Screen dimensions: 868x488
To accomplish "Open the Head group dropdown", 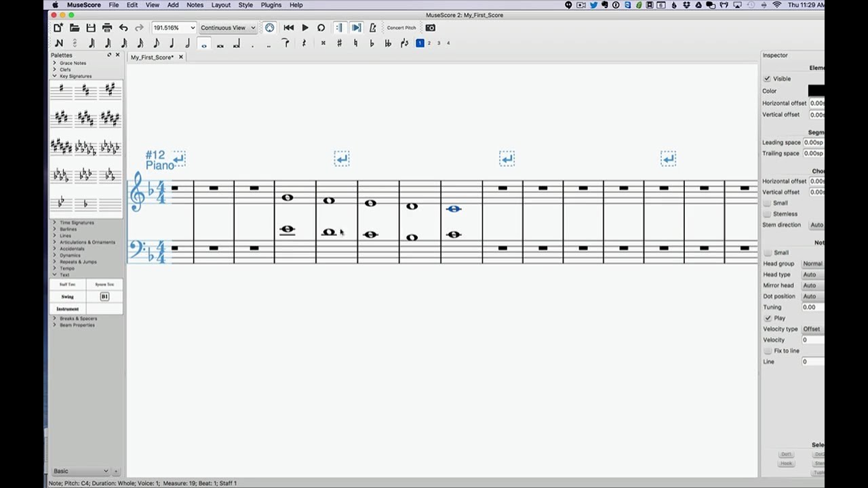I will pos(813,264).
